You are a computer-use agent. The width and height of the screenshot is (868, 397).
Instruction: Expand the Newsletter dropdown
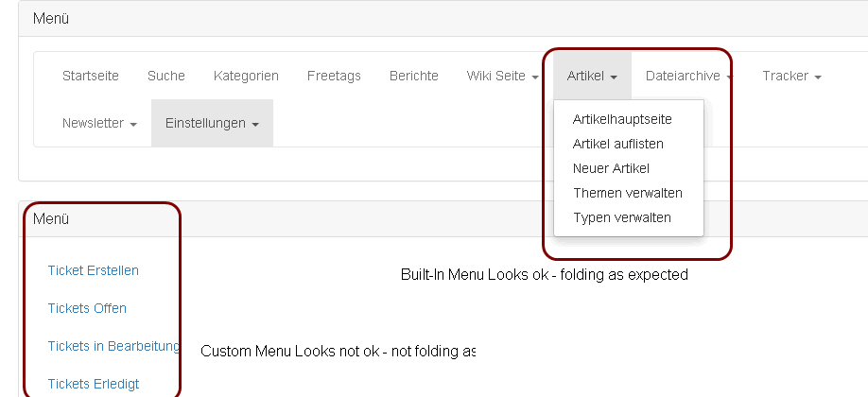pyautogui.click(x=99, y=123)
